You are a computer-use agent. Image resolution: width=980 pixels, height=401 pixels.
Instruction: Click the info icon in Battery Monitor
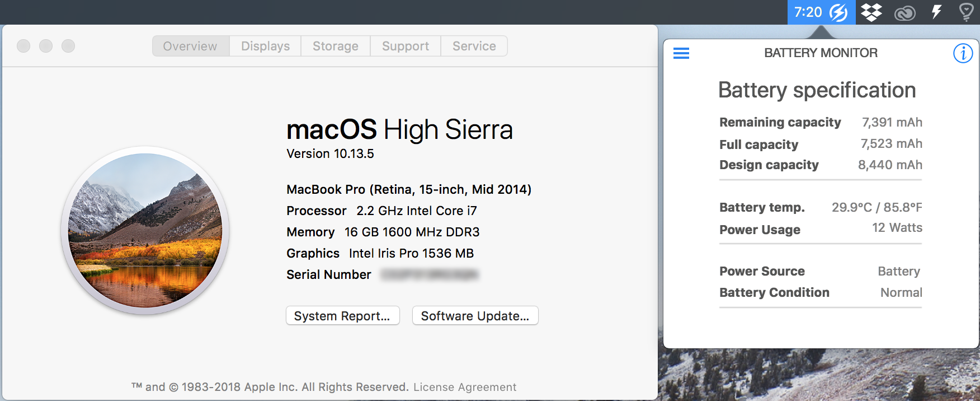tap(963, 53)
